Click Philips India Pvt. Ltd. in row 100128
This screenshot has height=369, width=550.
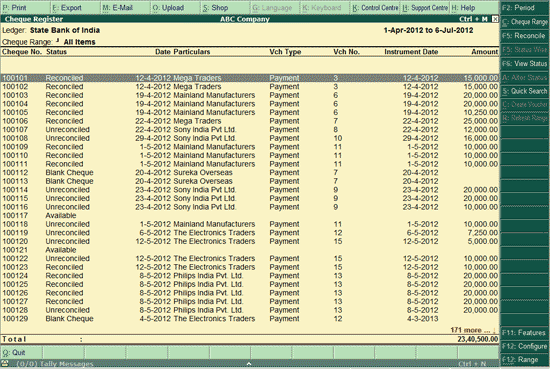click(208, 310)
